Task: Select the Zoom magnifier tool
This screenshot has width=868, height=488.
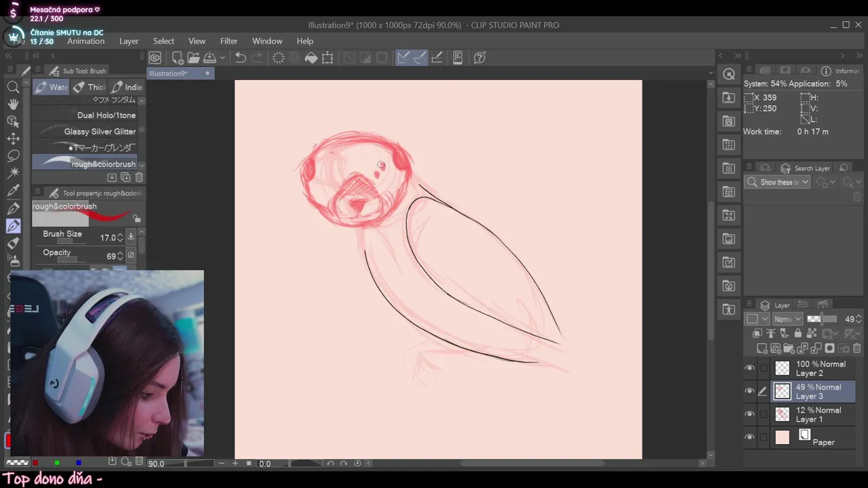Action: (13, 87)
